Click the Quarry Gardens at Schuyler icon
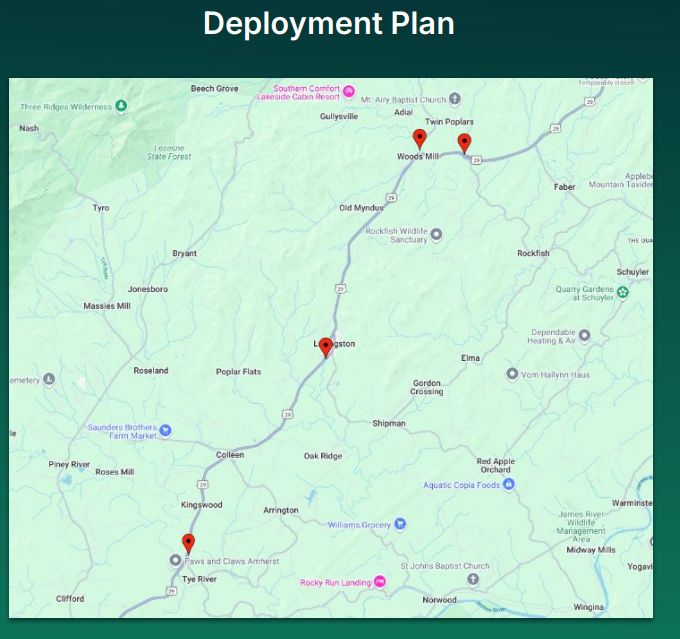The height and width of the screenshot is (639, 680). 623,292
